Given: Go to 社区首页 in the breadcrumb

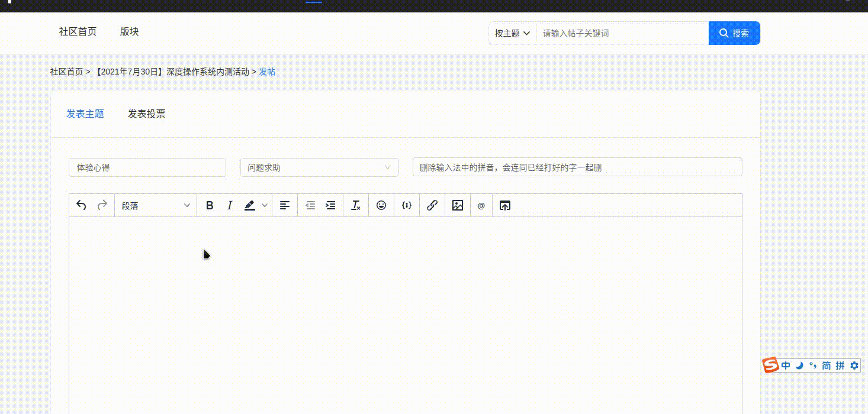Looking at the screenshot, I should pos(66,72).
